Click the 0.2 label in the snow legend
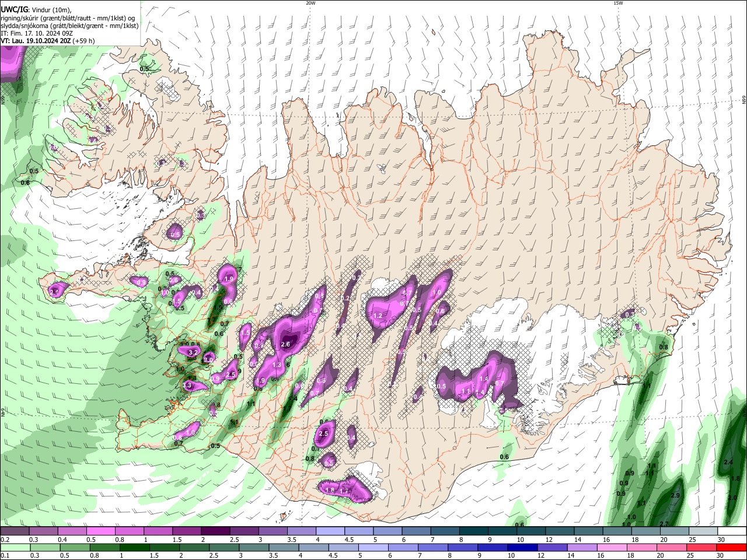This screenshot has height=560, width=747. [x=5, y=540]
